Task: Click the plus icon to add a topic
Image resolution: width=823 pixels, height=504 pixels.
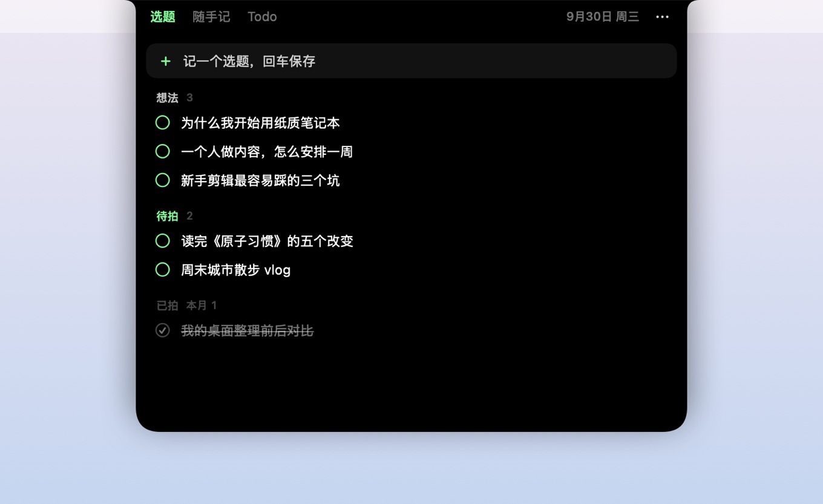Action: tap(165, 61)
